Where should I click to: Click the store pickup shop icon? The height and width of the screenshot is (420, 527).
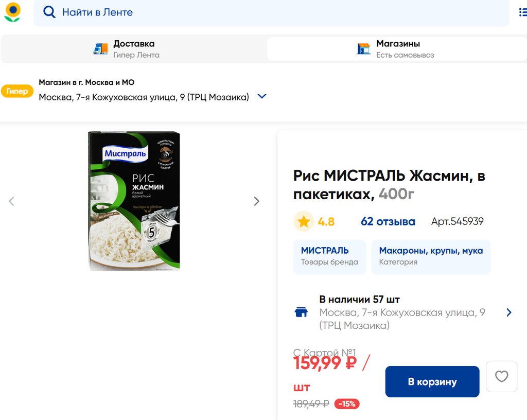click(363, 49)
